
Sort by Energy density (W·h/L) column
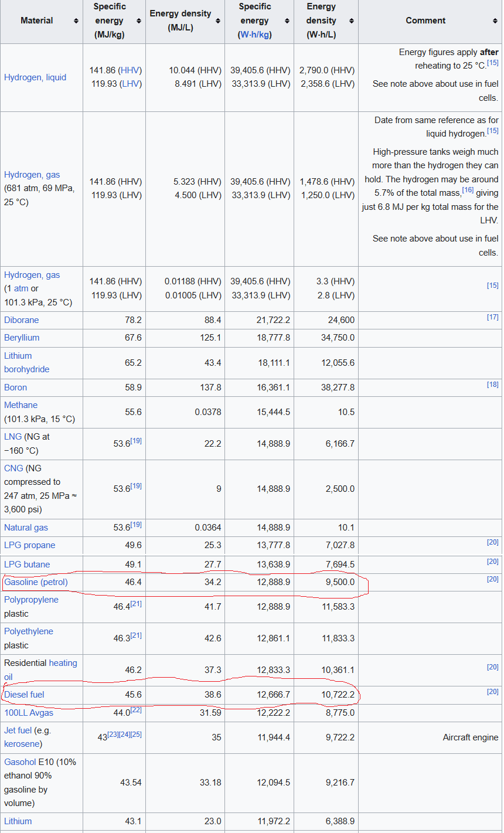[351, 21]
